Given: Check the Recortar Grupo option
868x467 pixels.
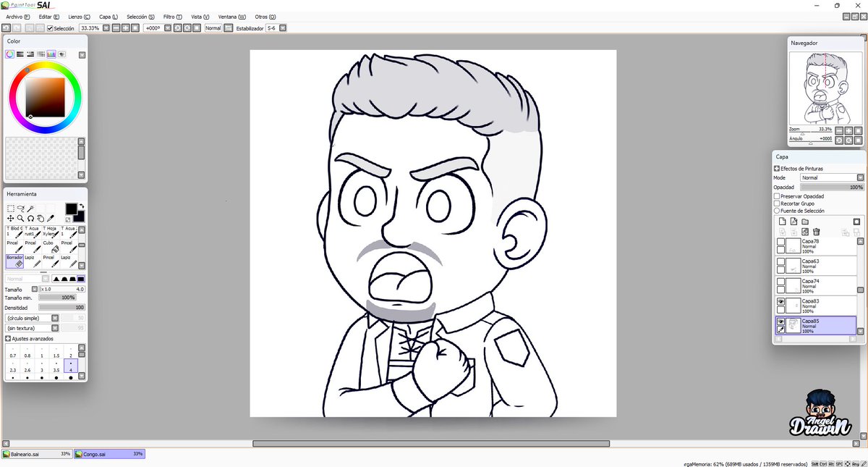Looking at the screenshot, I should click(778, 203).
